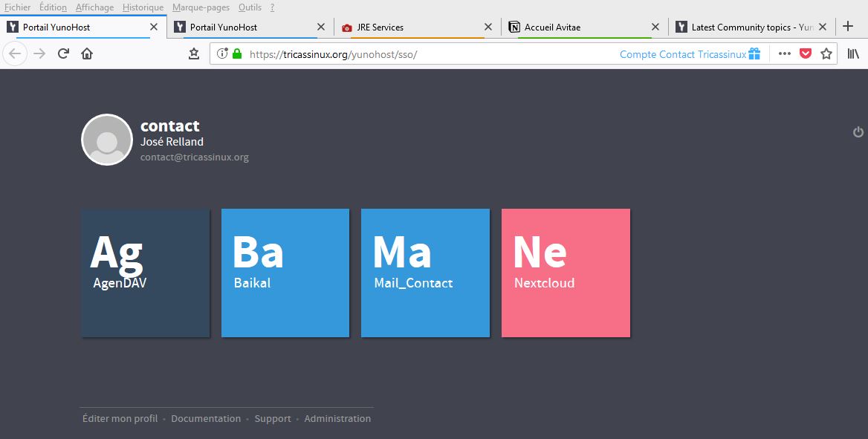
Task: Reload the current page
Action: 63,53
